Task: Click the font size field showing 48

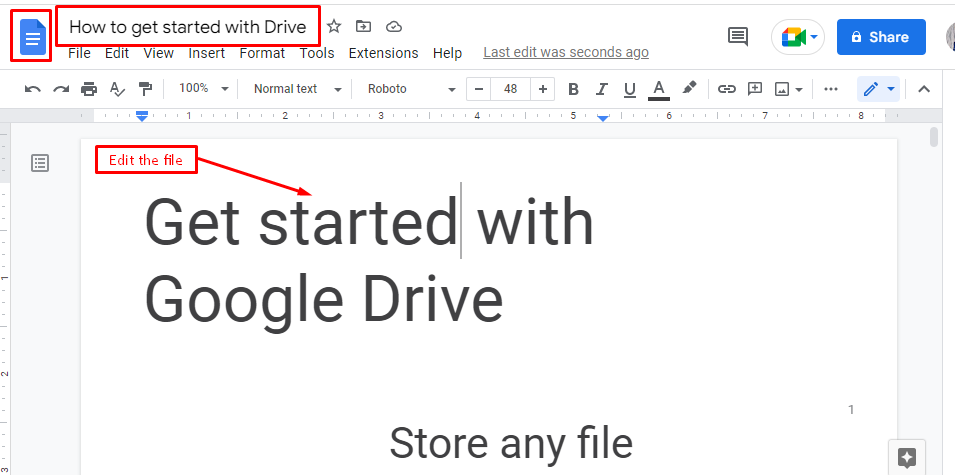Action: tap(510, 89)
